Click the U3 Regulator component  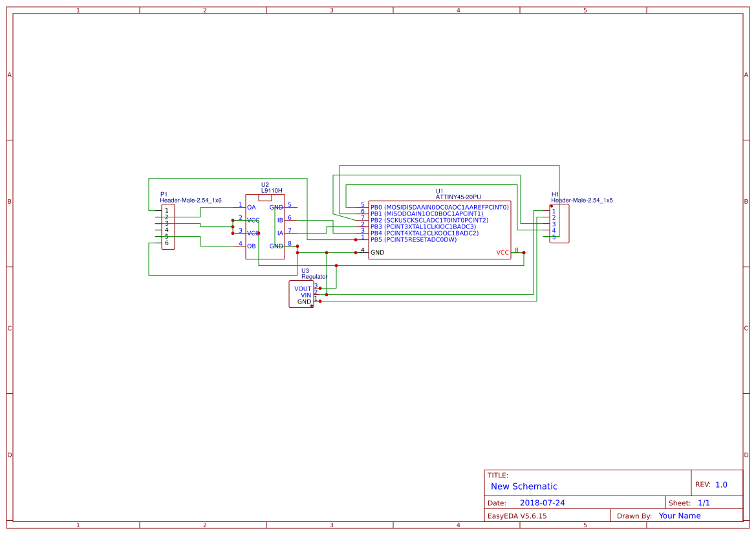(301, 294)
